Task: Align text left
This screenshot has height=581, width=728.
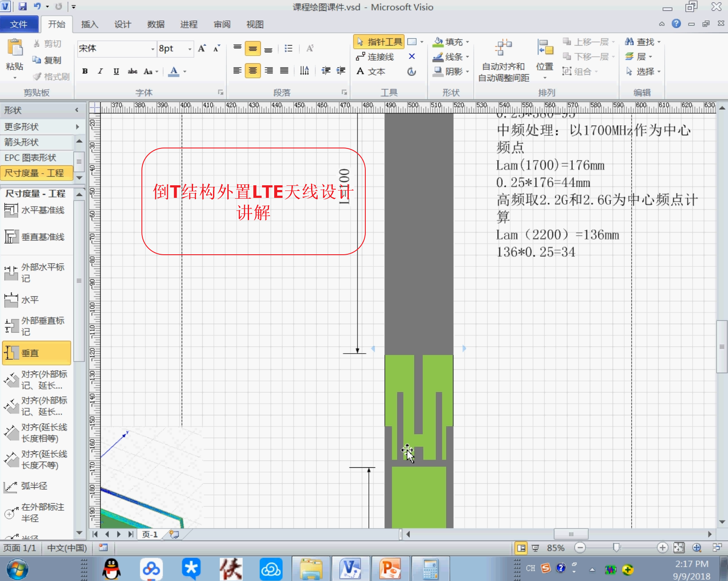Action: click(x=237, y=70)
